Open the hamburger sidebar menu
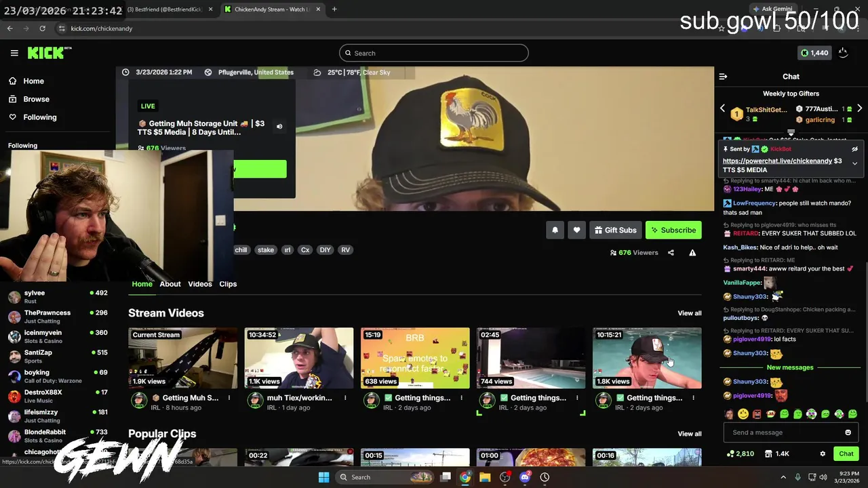This screenshot has width=868, height=488. coord(14,53)
